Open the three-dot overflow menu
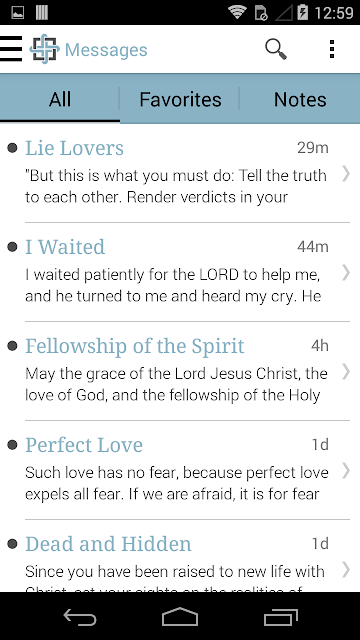360x640 pixels. (332, 49)
